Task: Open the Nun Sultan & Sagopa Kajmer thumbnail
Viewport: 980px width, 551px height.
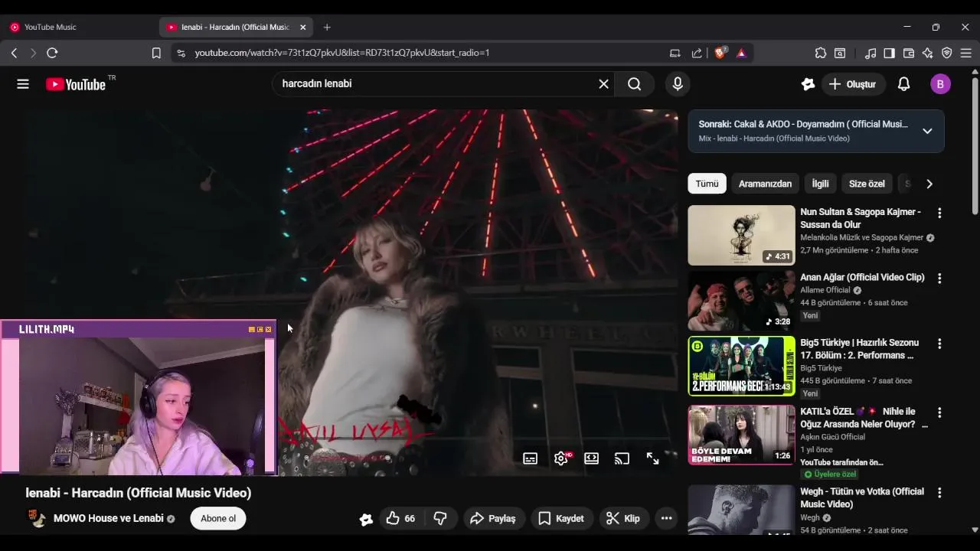Action: point(741,235)
